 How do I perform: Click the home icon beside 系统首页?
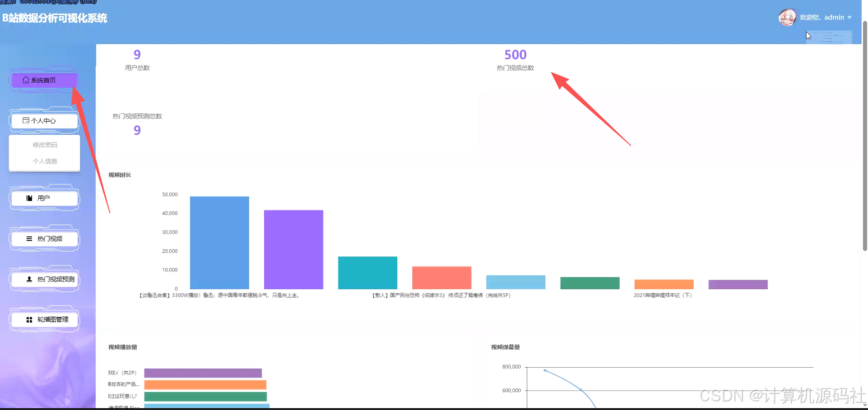tap(26, 80)
